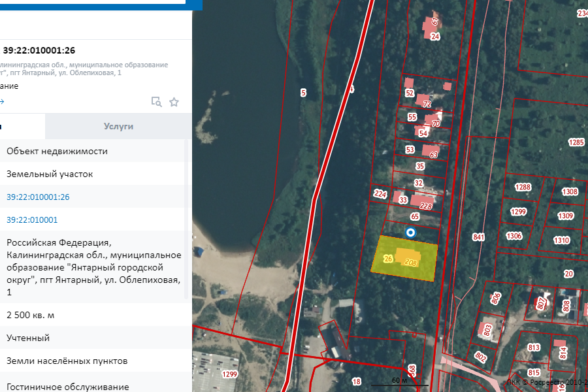Select parcel 1288 on the map
The width and height of the screenshot is (588, 392).
click(523, 188)
